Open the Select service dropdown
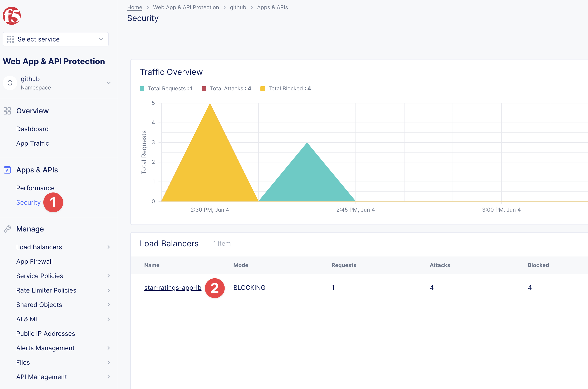The height and width of the screenshot is (389, 588). pyautogui.click(x=55, y=39)
